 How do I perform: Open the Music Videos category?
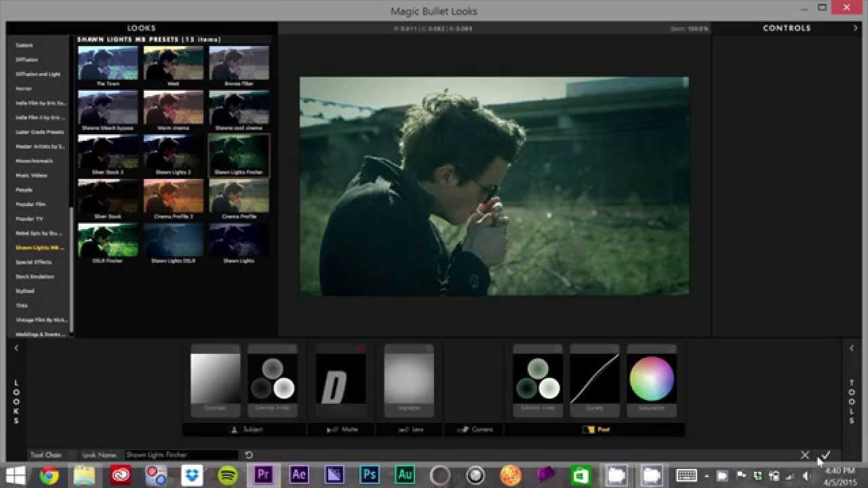click(x=31, y=176)
